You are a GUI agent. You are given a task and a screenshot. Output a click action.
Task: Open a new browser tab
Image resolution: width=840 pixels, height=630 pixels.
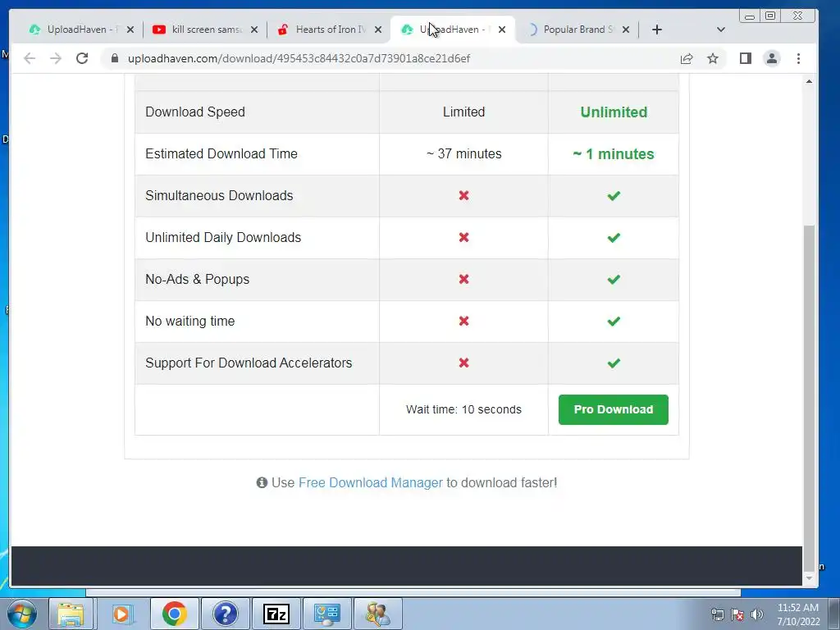[x=657, y=30]
